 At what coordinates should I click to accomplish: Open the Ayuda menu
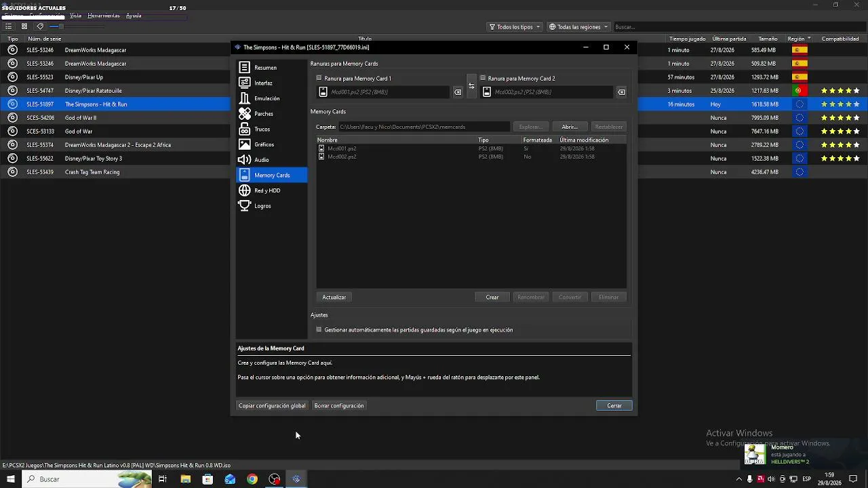coord(134,16)
